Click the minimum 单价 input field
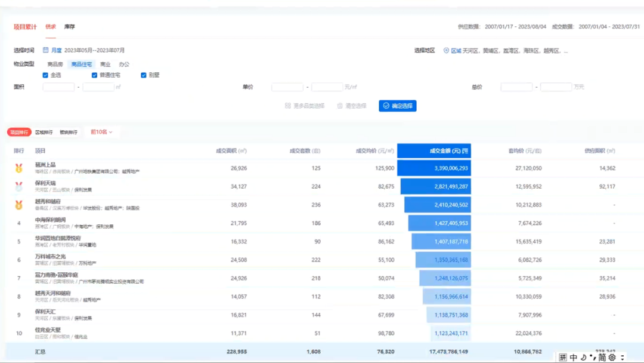 coord(287,87)
